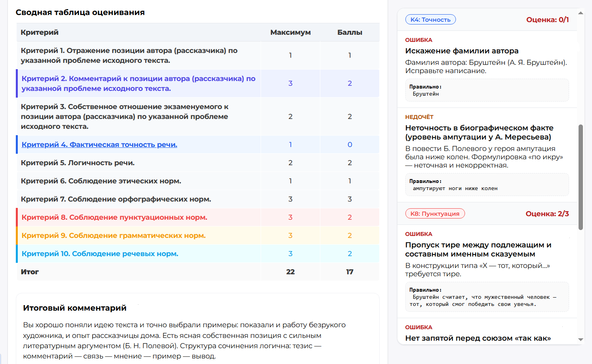
Task: Select Критерий 2 комментарий row
Action: point(138,83)
